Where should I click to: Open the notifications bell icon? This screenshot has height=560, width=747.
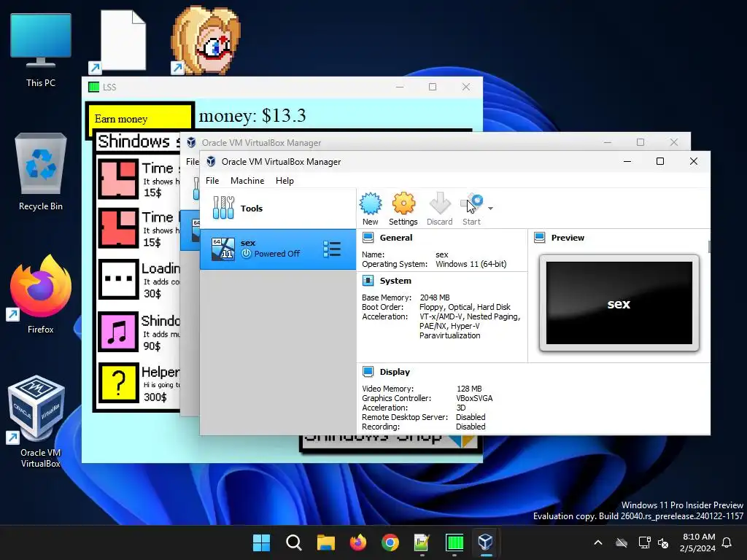coord(727,542)
